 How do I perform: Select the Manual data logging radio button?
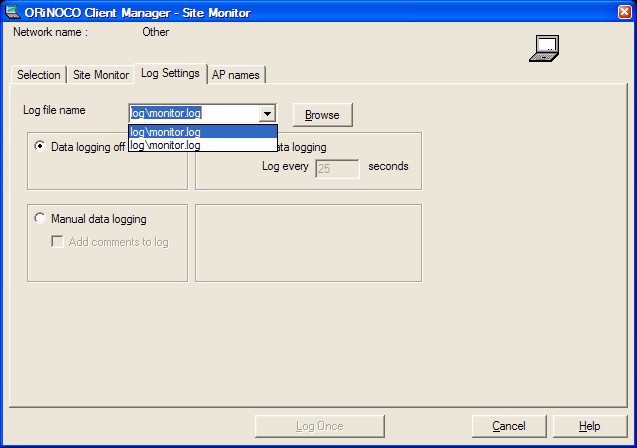pyautogui.click(x=40, y=218)
